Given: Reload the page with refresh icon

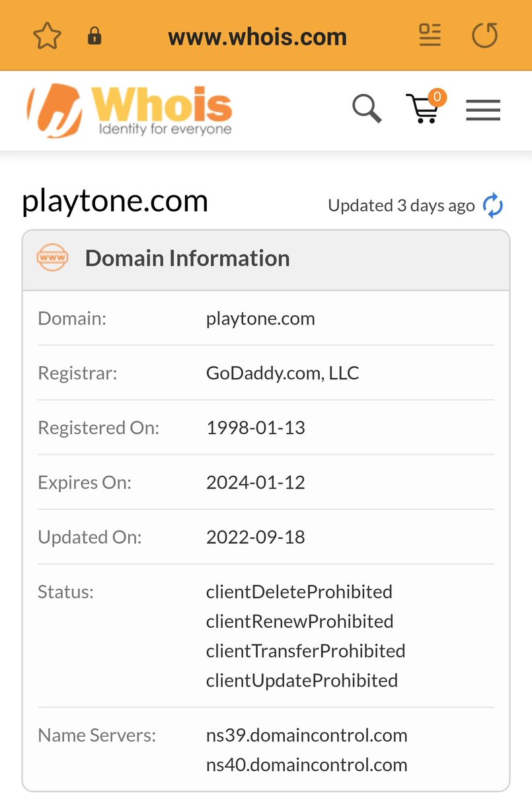Looking at the screenshot, I should 484,36.
